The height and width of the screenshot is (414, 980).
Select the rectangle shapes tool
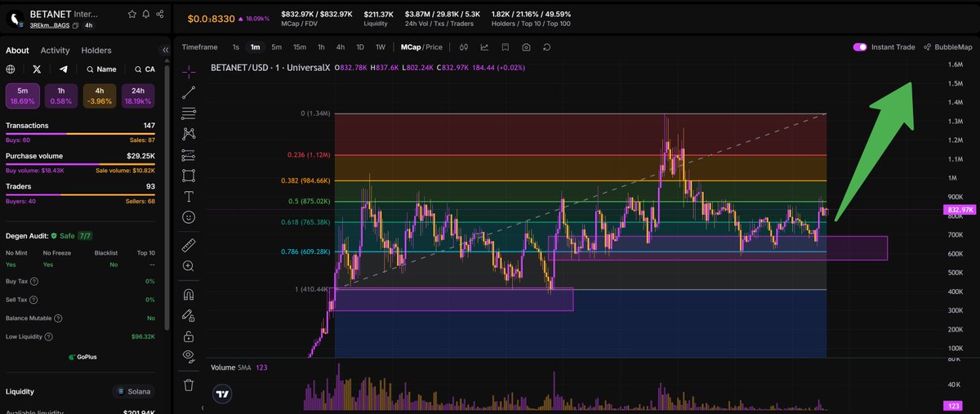pyautogui.click(x=189, y=176)
